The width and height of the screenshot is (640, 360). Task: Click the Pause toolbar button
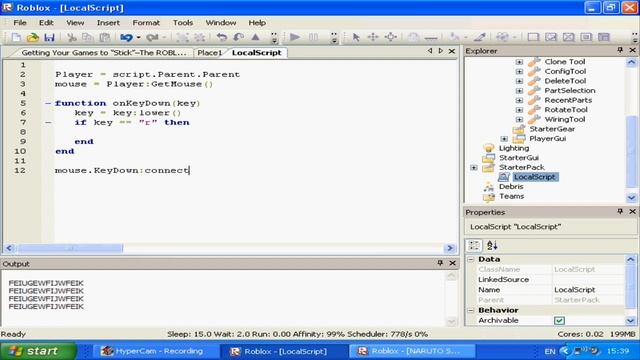[x=313, y=38]
